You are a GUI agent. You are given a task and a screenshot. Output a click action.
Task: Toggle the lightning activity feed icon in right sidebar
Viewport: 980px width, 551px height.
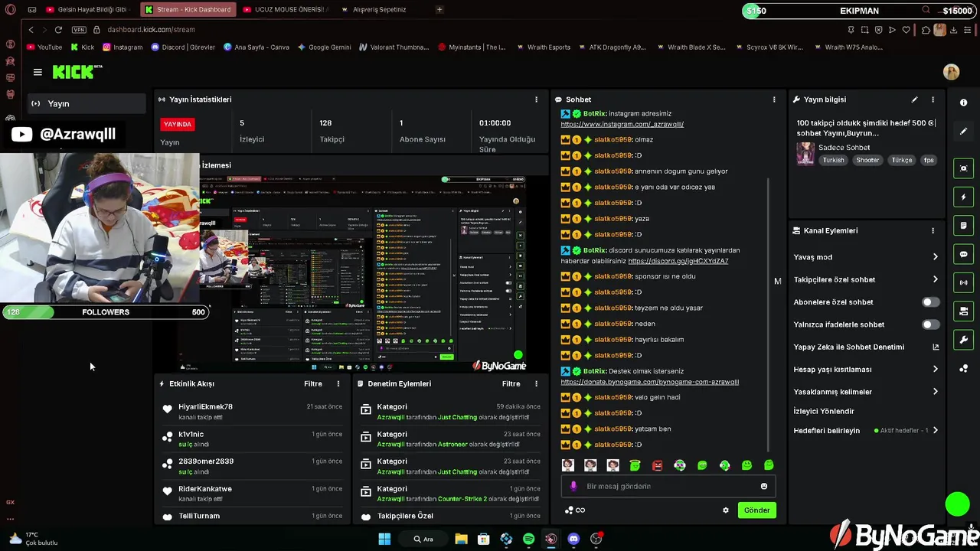click(963, 197)
